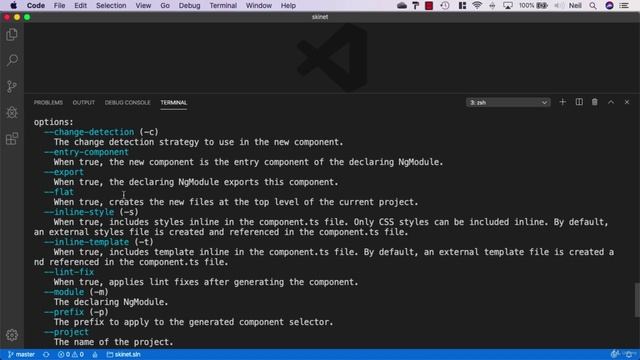
Task: Kill terminal with trash icon
Action: tap(595, 102)
